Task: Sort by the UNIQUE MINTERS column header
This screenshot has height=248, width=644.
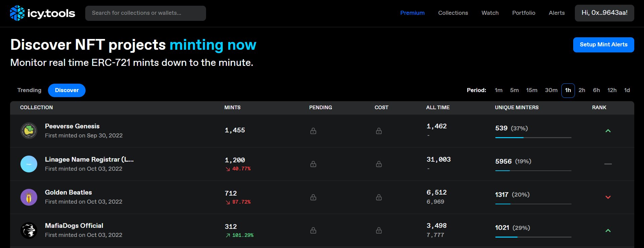Action: (x=516, y=108)
